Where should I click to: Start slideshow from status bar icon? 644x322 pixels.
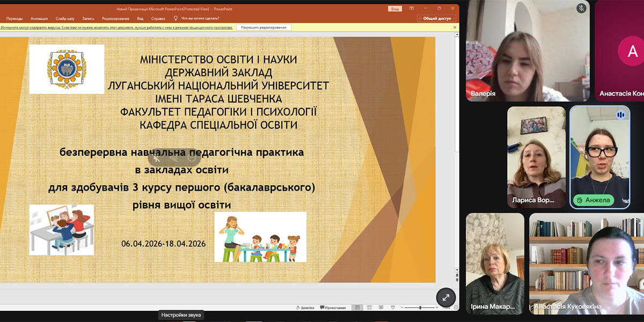tap(392, 308)
